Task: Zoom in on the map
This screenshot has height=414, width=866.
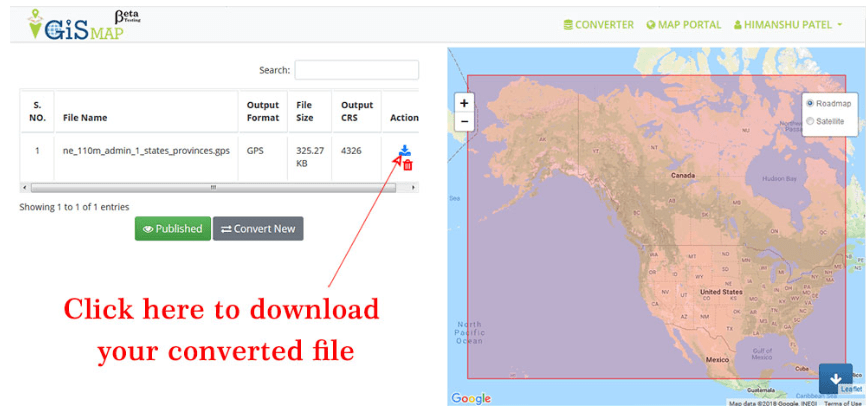Action: pyautogui.click(x=464, y=103)
